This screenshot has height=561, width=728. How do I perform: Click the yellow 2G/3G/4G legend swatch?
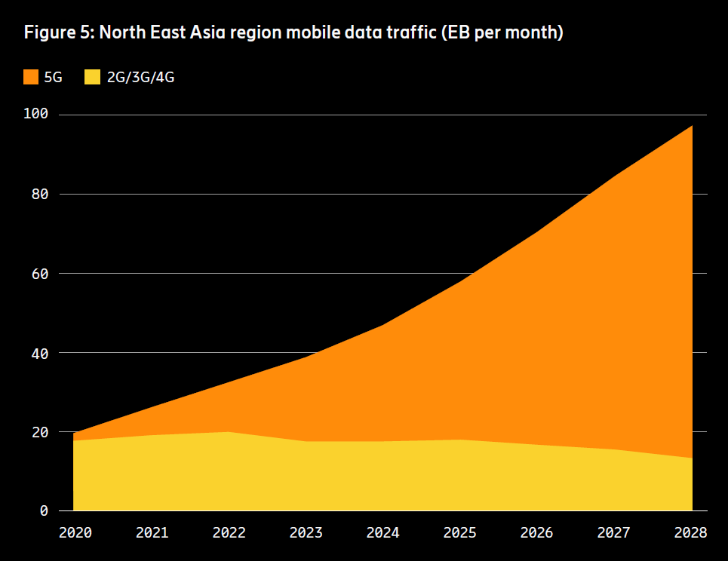(x=93, y=76)
